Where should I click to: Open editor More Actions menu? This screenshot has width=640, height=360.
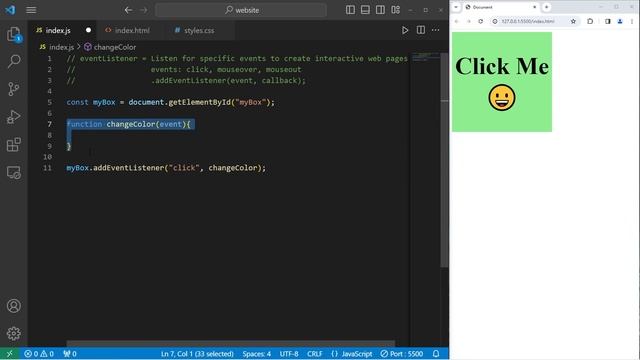436,30
